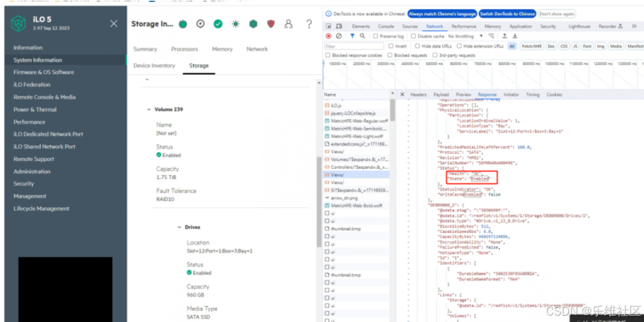Check the 3rd-party requests checkbox
This screenshot has height=322, width=644.
coord(435,55)
